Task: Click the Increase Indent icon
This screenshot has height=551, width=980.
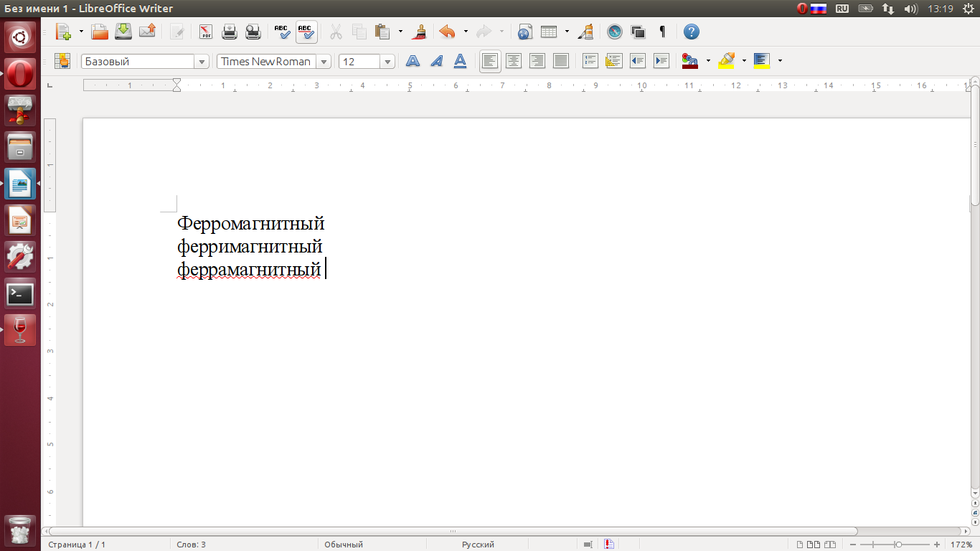Action: 661,61
